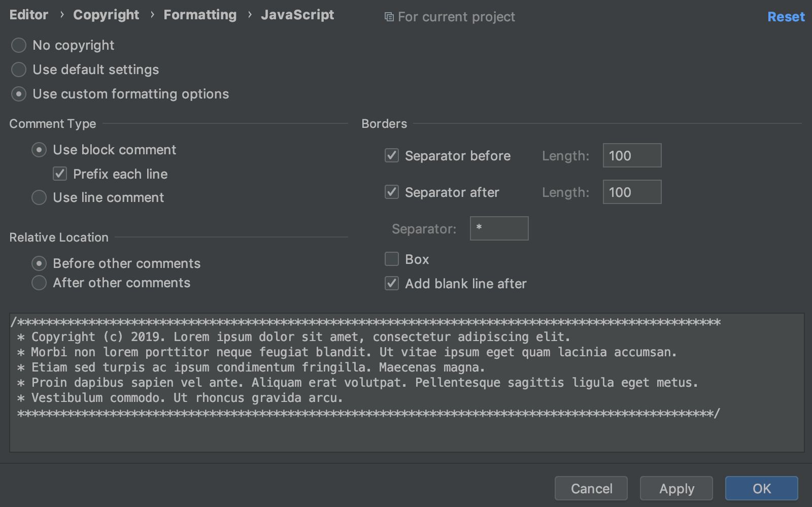812x507 pixels.
Task: Uncheck Add blank line after
Action: pos(391,284)
